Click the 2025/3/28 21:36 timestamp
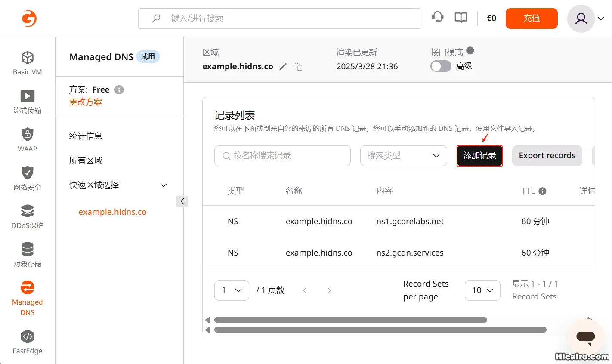The width and height of the screenshot is (612, 364). (x=367, y=67)
